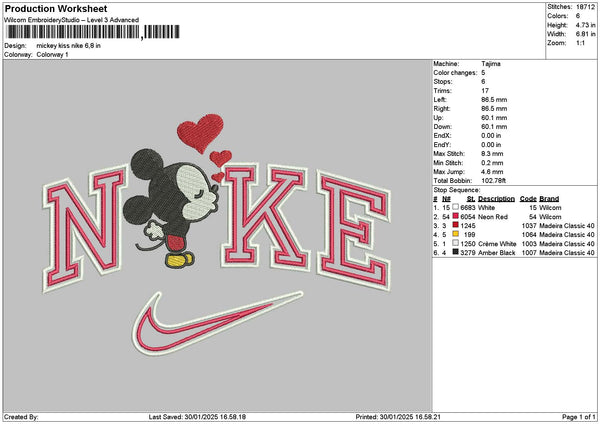Click the 1245 red thread swatch
This screenshot has width=600, height=424.
point(455,225)
